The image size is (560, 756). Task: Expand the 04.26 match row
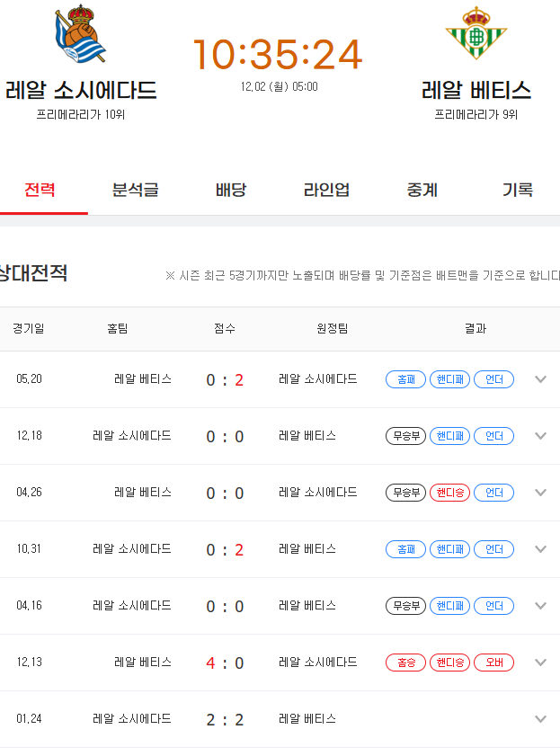(541, 493)
